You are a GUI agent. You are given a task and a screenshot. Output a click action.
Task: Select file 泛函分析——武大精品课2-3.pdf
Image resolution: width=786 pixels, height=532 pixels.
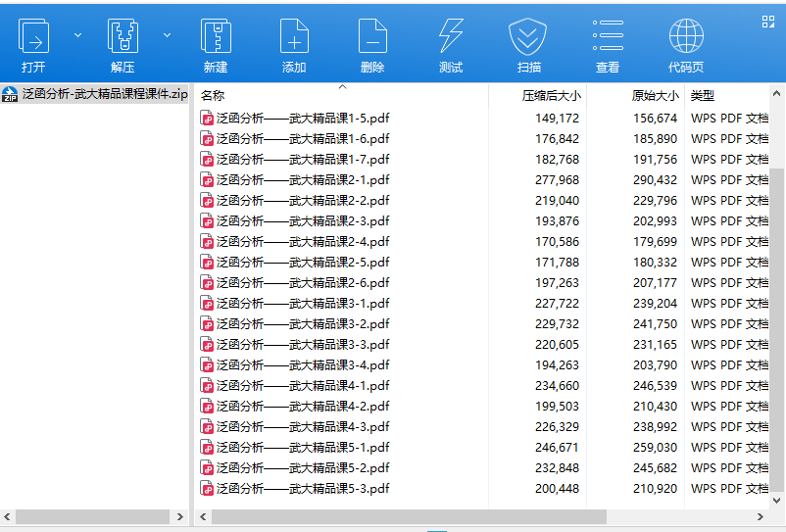303,220
